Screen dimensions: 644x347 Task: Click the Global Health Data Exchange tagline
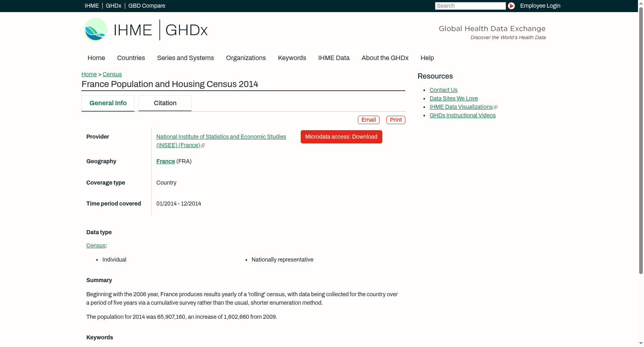(492, 29)
